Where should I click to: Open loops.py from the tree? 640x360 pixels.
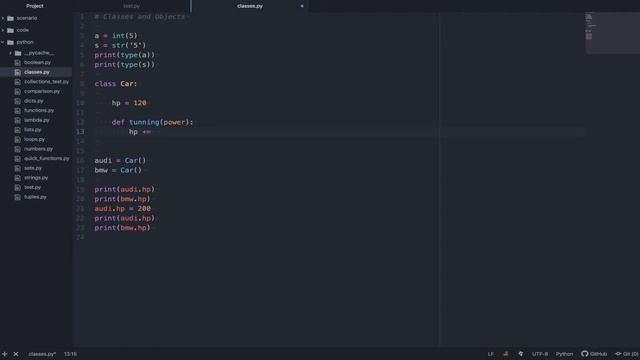click(x=34, y=139)
